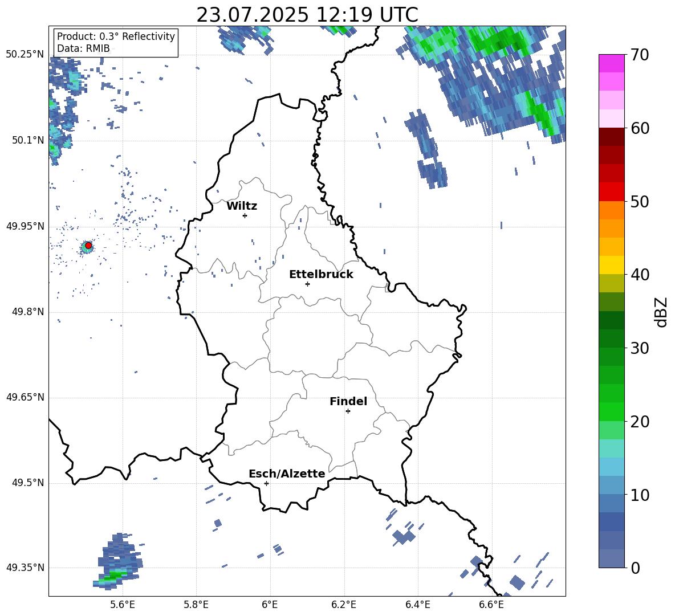Click the orange swatch below 50 dBZ

point(611,210)
